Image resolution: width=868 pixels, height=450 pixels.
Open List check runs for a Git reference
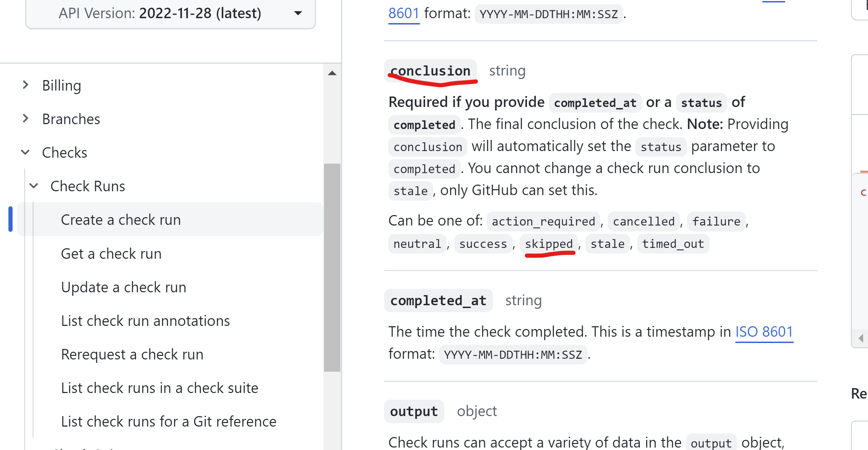click(x=169, y=421)
